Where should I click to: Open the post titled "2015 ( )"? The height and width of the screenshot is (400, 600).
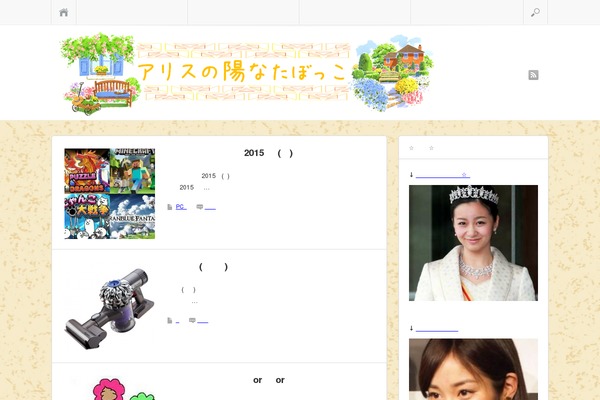[269, 153]
